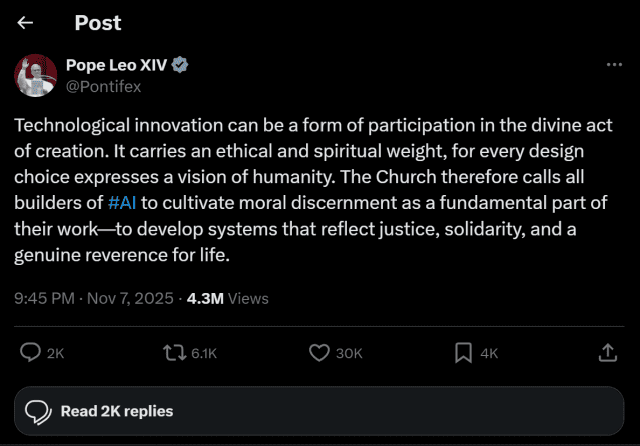Click the 4K bookmarks count

[x=489, y=353]
